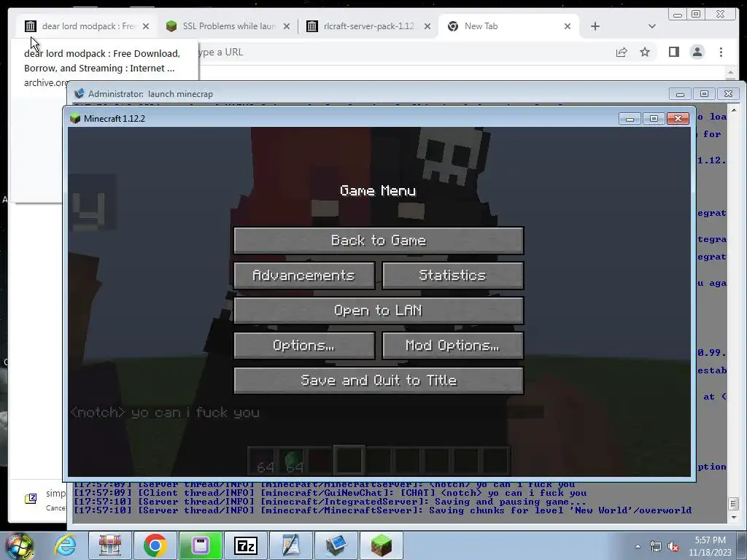The image size is (747, 560).
Task: Open the Statistics screen
Action: [452, 275]
